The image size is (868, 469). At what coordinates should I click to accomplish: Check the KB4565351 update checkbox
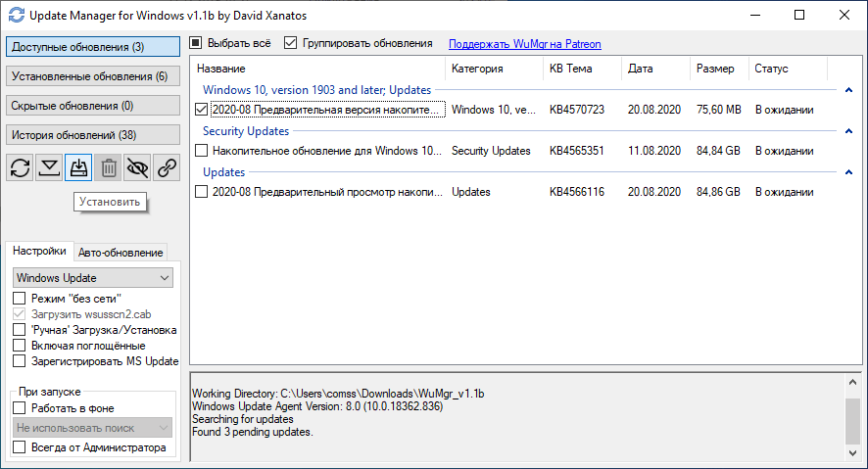(x=202, y=151)
